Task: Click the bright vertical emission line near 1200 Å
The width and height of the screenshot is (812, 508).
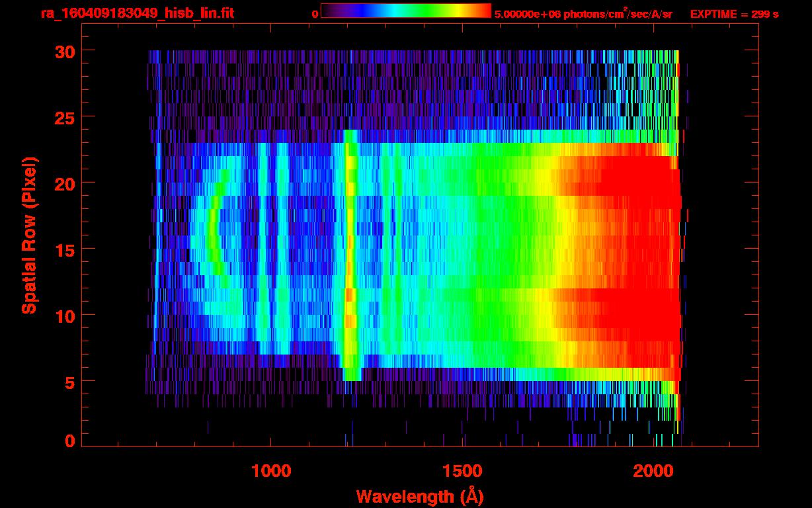Action: tap(350, 265)
